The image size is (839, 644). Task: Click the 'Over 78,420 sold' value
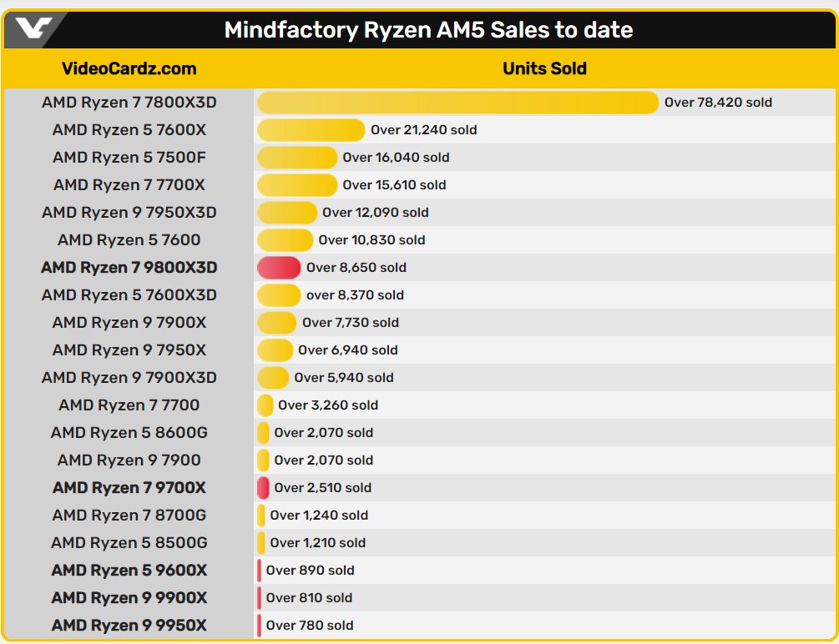click(718, 103)
